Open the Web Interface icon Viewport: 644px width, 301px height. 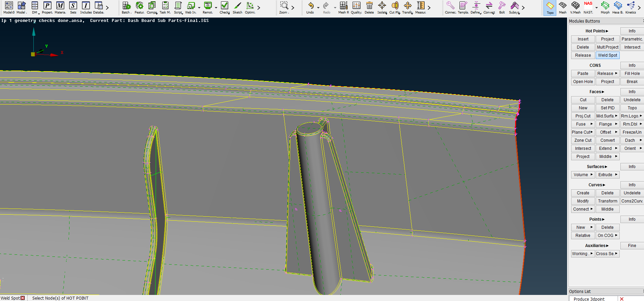(x=191, y=7)
